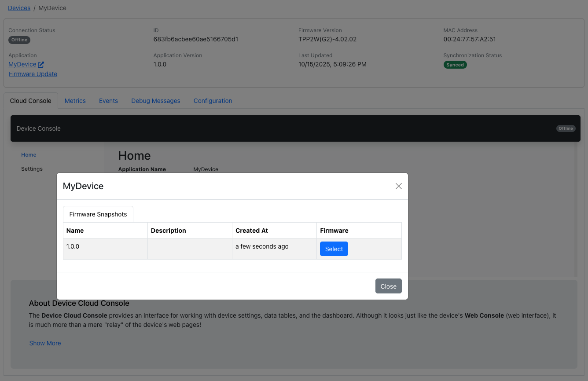
Task: Switch to the Events tab
Action: point(108,101)
